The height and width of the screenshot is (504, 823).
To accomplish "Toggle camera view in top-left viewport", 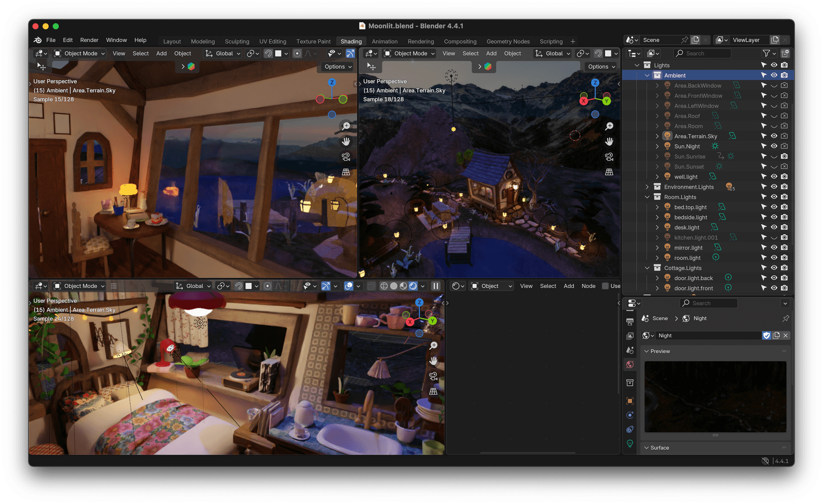I will [346, 157].
